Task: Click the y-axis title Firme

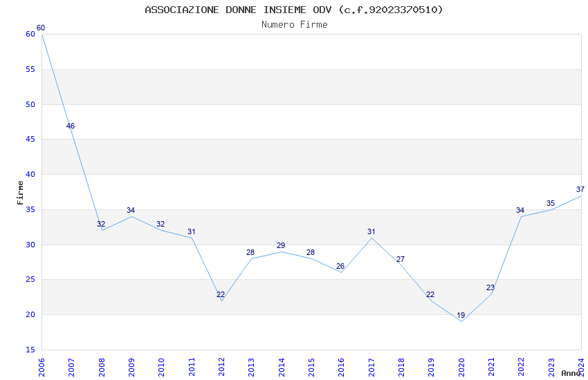Action: point(20,193)
